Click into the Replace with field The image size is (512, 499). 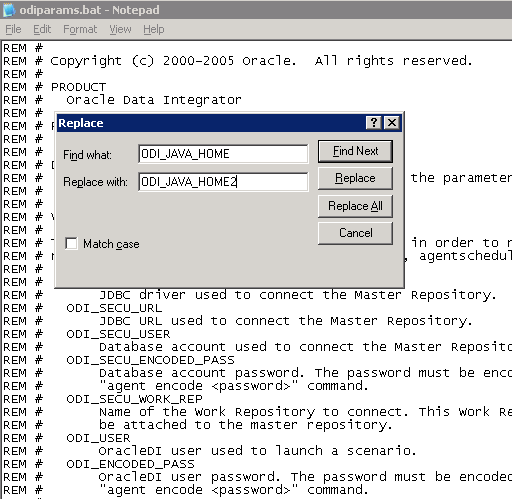(223, 182)
